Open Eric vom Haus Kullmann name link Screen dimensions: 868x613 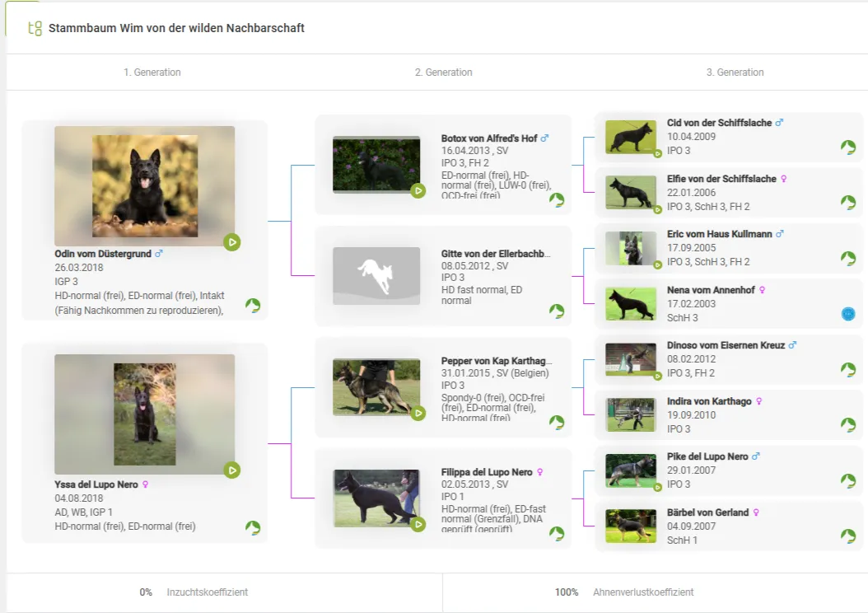point(719,234)
